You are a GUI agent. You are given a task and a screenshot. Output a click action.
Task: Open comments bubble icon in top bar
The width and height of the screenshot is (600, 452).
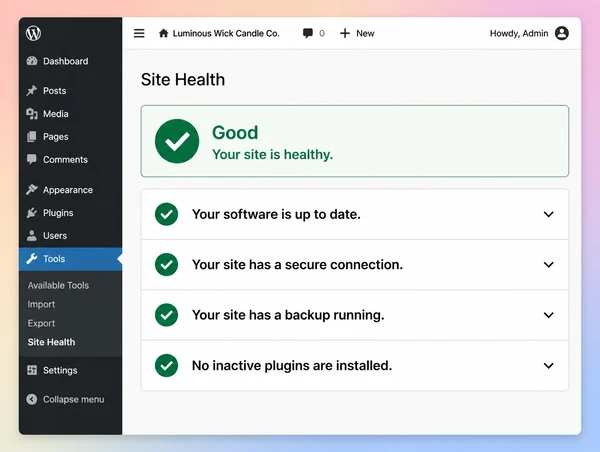308,33
